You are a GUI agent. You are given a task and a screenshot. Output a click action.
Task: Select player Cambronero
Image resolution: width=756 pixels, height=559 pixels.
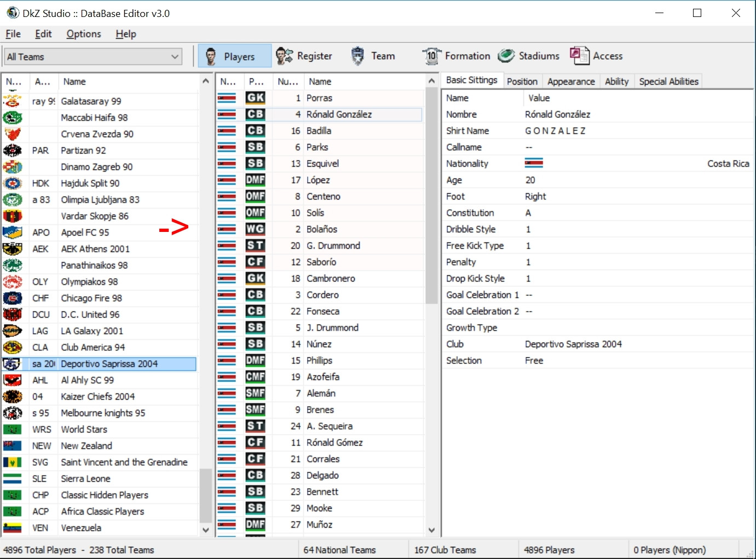pos(320,278)
